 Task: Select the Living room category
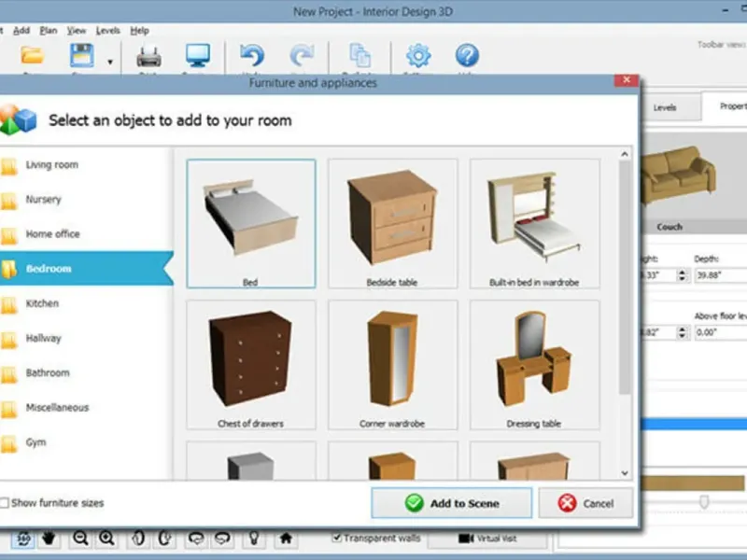[x=86, y=165]
